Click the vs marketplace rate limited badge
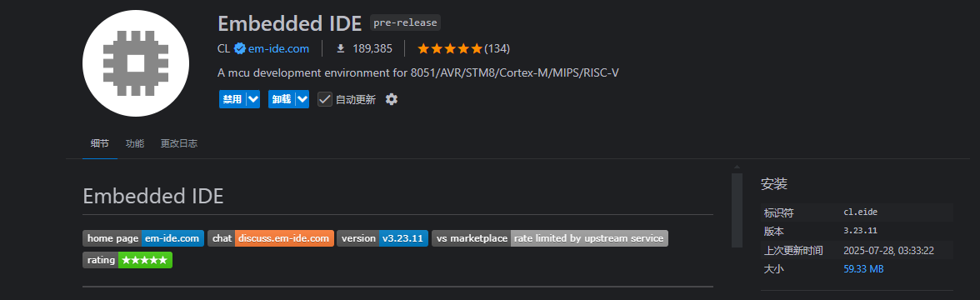 [x=550, y=238]
